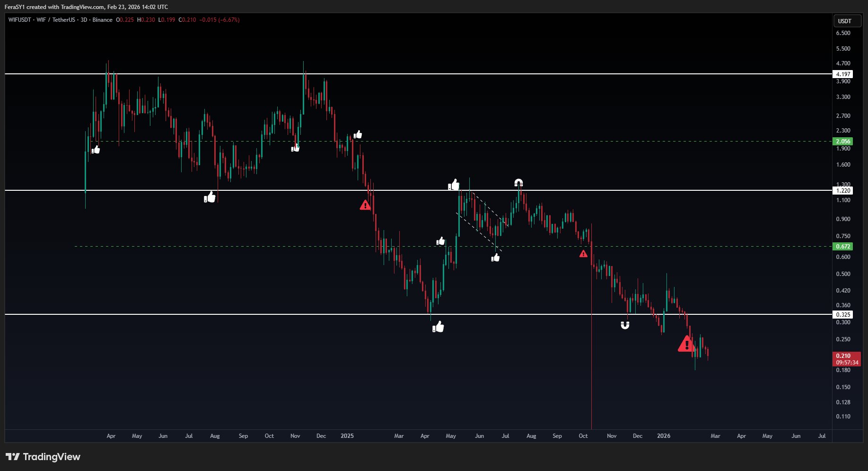Click the thumbs-up marker just below the 0.672 line
The height and width of the screenshot is (471, 868).
(495, 258)
